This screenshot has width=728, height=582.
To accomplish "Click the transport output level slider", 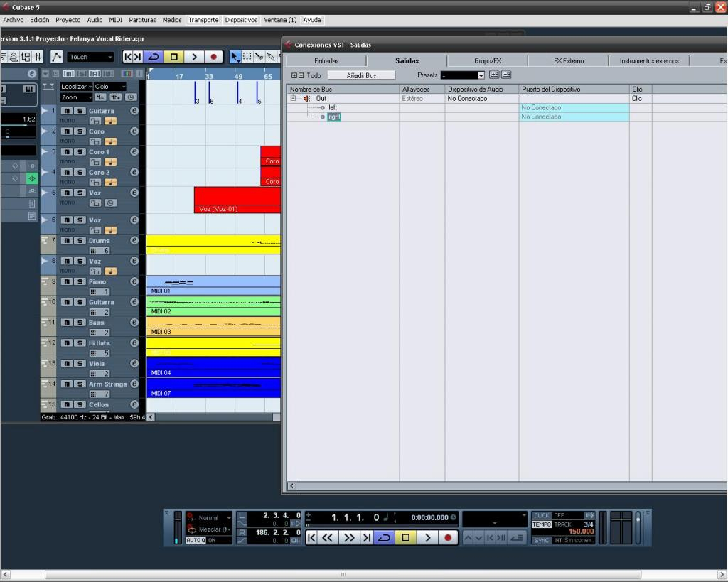I will tap(638, 527).
